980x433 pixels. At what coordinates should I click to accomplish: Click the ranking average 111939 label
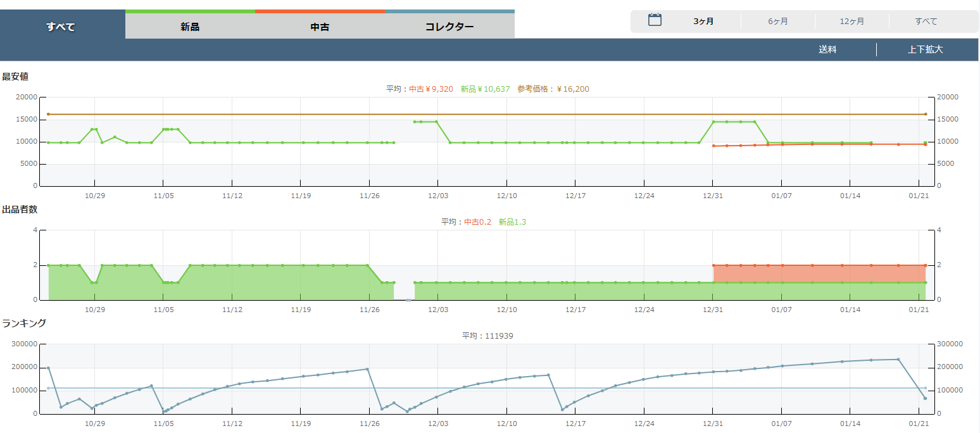(x=487, y=336)
